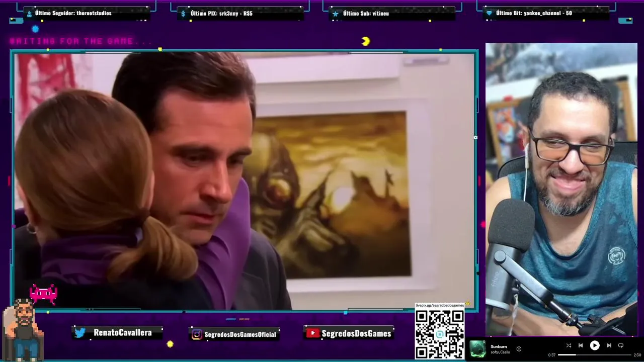Click the Waiting for the game text
This screenshot has width=644, height=362.
(80, 41)
